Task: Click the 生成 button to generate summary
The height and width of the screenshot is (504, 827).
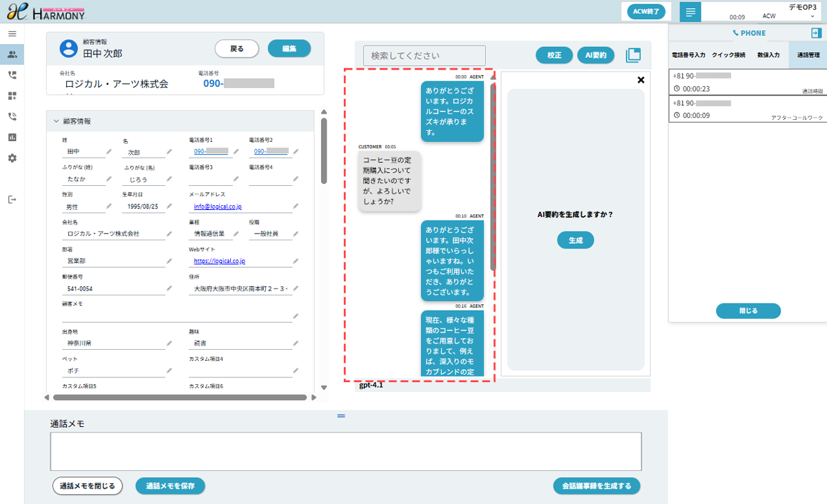Action: click(575, 240)
